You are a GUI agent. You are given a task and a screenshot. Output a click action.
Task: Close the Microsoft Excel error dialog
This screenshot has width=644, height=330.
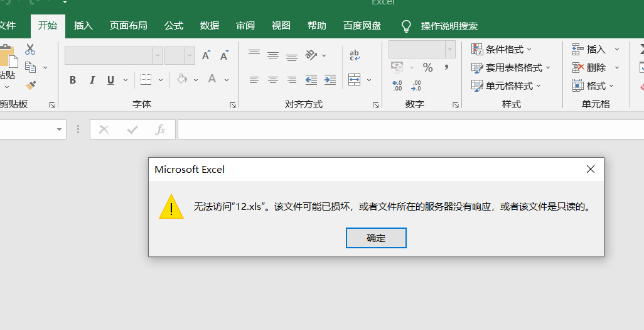point(591,169)
